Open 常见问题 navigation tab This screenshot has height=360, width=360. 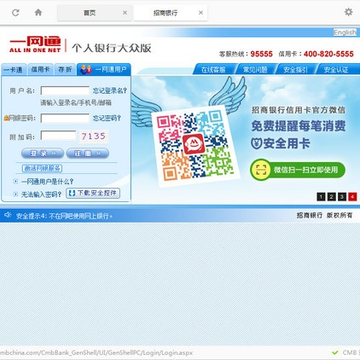tap(255, 69)
